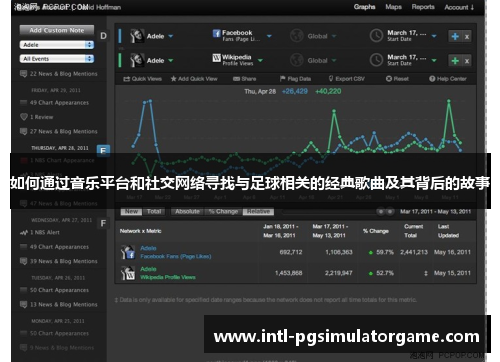Click globe icon in Facebook row

point(296,36)
